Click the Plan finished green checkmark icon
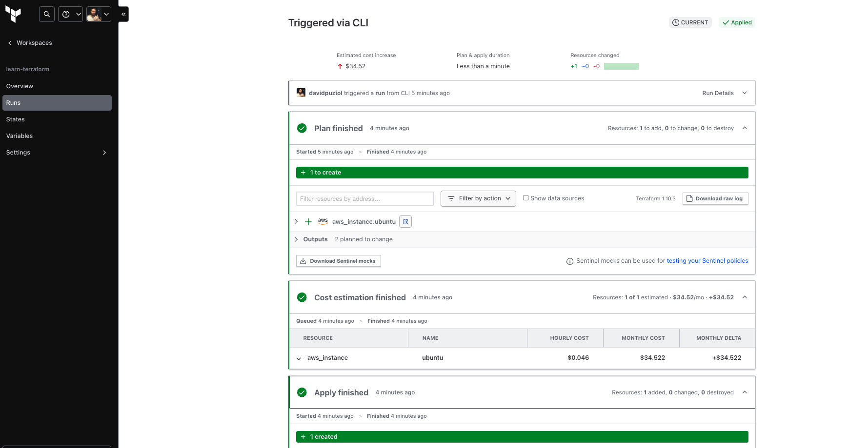 302,128
